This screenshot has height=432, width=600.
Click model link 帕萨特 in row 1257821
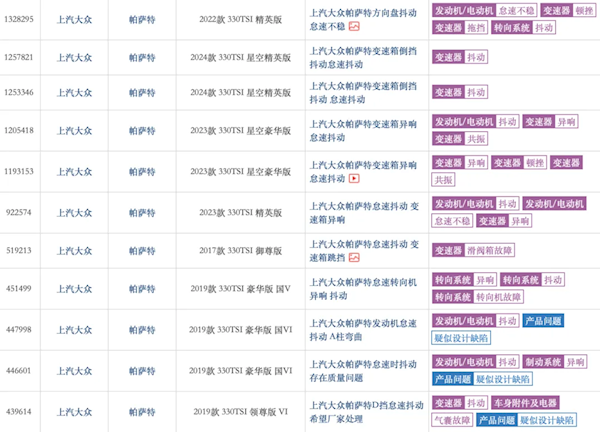tap(142, 58)
